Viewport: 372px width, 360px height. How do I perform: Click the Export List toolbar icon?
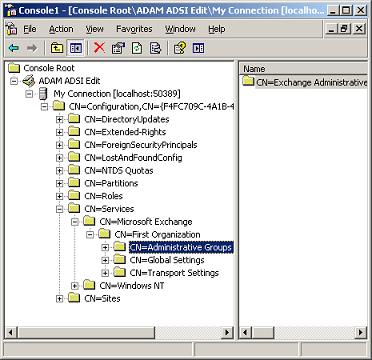point(155,48)
